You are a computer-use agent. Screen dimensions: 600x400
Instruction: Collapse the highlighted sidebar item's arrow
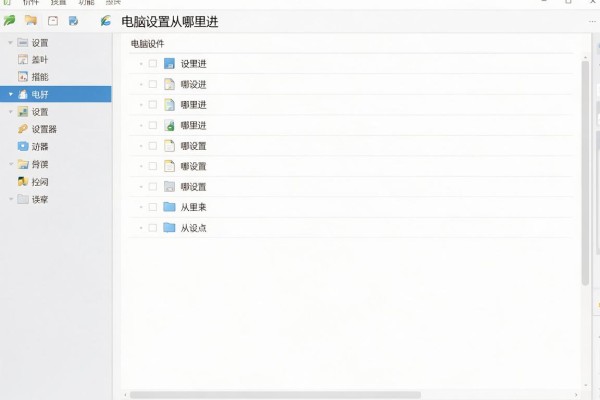pos(11,94)
